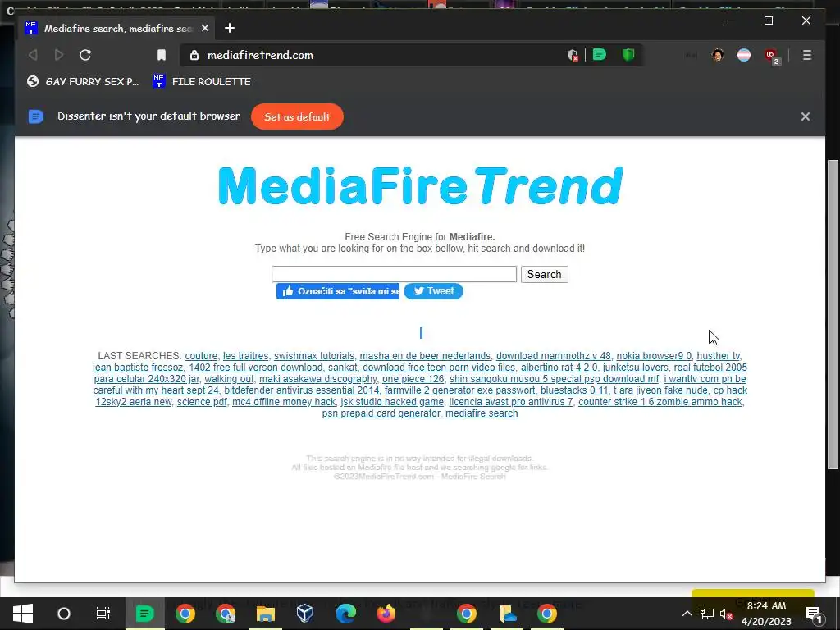Open the 'junketsu lovers' link

(636, 367)
